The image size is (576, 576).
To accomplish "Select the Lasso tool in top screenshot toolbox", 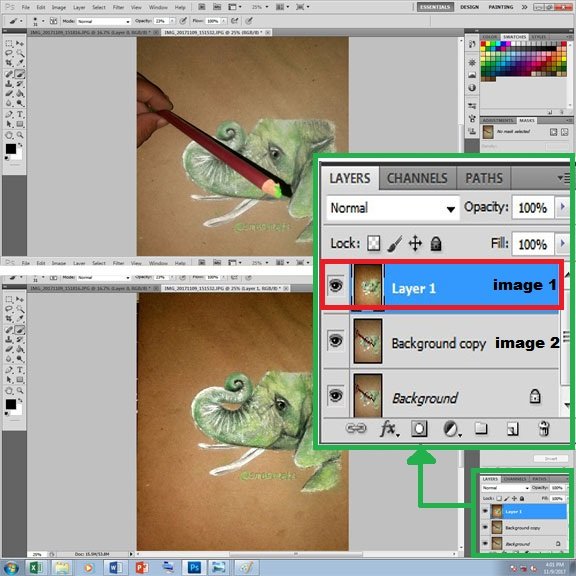I will pyautogui.click(x=9, y=53).
